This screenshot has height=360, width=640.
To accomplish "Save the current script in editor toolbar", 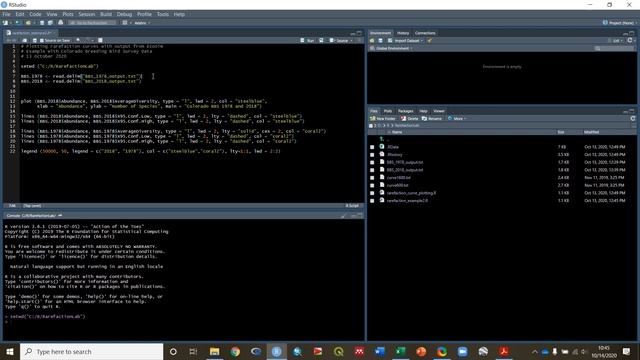I will [x=35, y=40].
